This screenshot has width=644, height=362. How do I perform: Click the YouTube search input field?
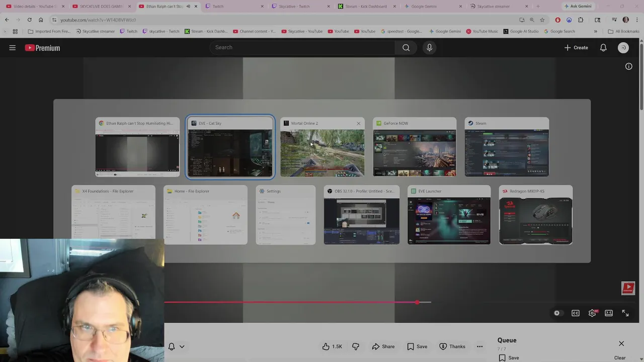click(x=302, y=47)
